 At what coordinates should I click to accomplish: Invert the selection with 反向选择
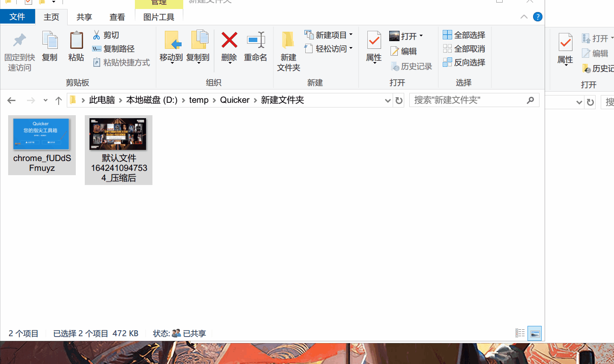(x=464, y=63)
